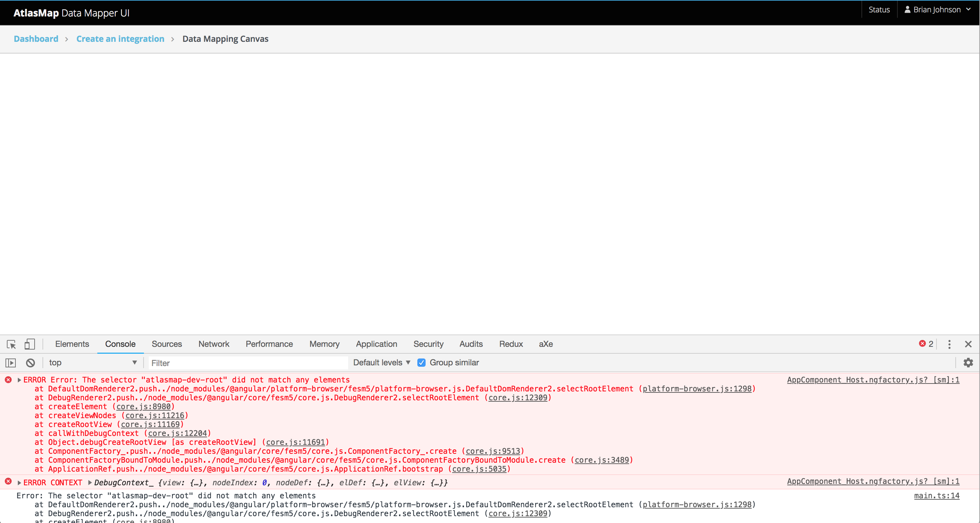This screenshot has height=523, width=980.
Task: Open the Dashboard breadcrumb link
Action: pos(36,38)
